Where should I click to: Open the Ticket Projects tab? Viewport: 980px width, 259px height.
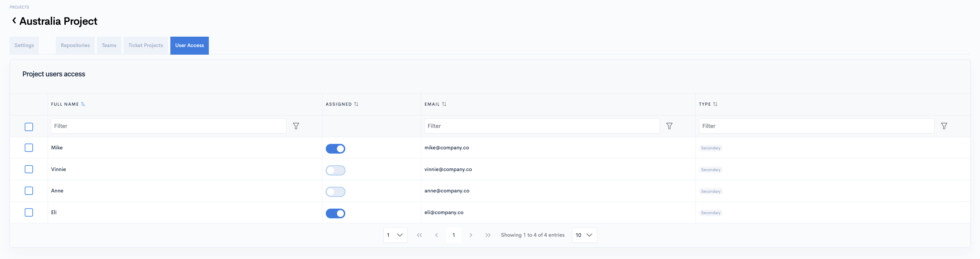(146, 45)
